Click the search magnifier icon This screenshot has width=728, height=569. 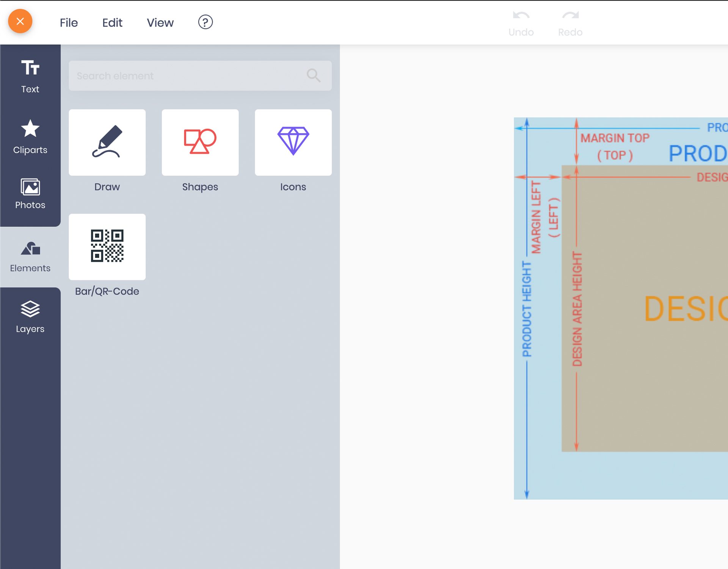click(313, 75)
